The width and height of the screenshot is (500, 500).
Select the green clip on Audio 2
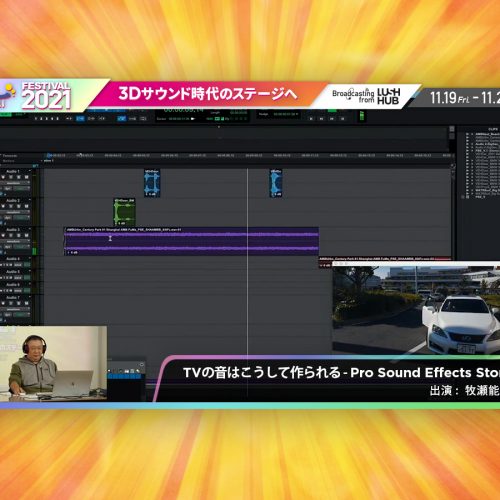[124, 212]
